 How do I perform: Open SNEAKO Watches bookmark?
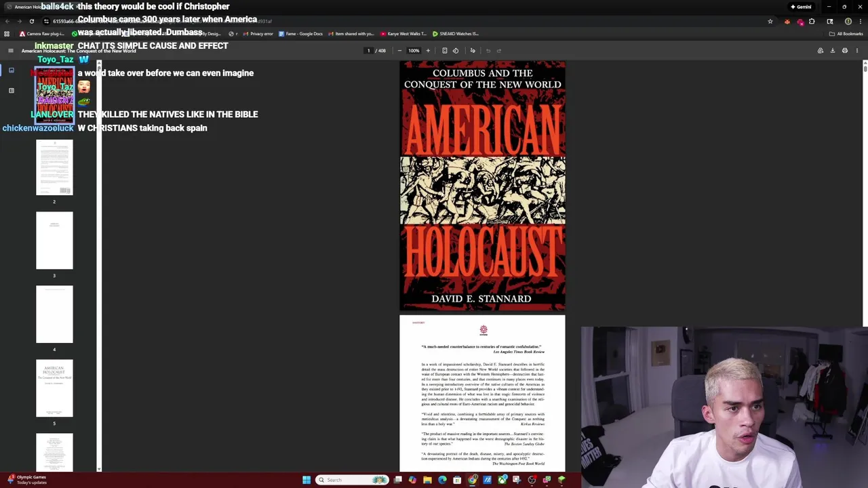tap(456, 34)
